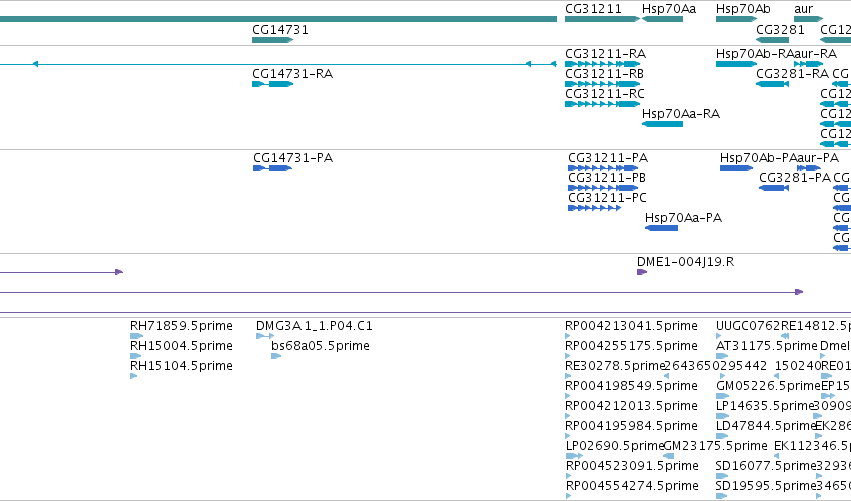851x501 pixels.
Task: Open the CG3281-RA transcript label
Action: pyautogui.click(x=792, y=74)
